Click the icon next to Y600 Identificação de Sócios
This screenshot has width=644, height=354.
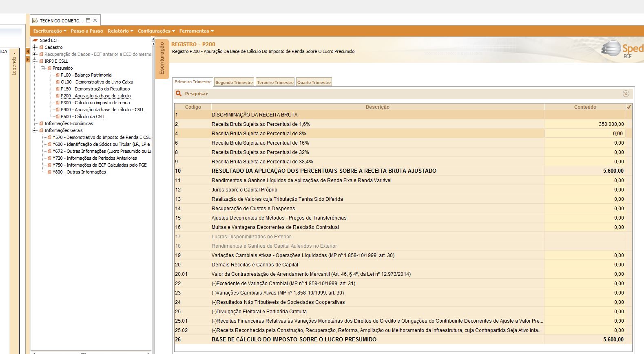point(49,144)
